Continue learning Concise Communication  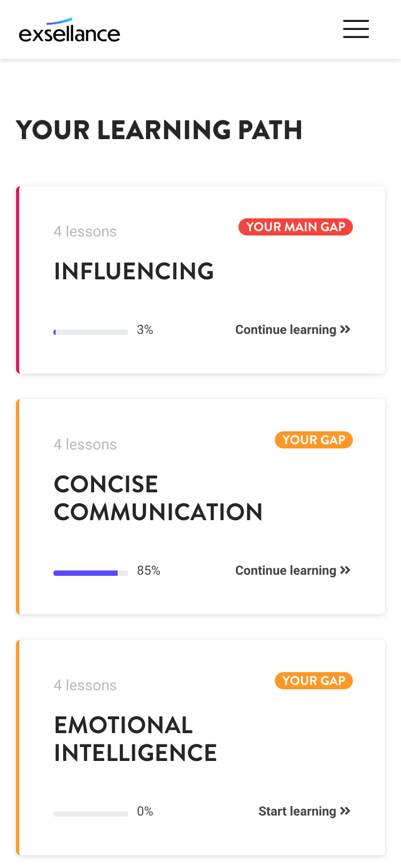point(286,570)
